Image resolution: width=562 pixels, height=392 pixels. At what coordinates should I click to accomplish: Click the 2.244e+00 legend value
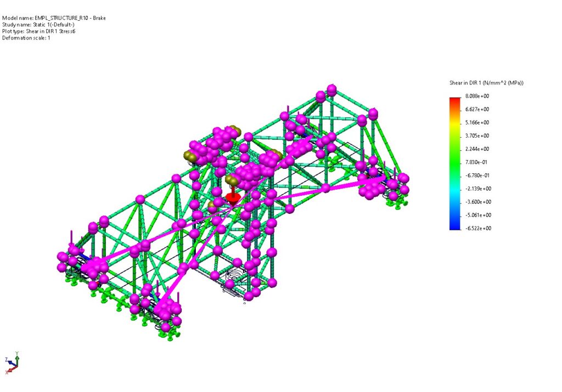click(x=477, y=149)
